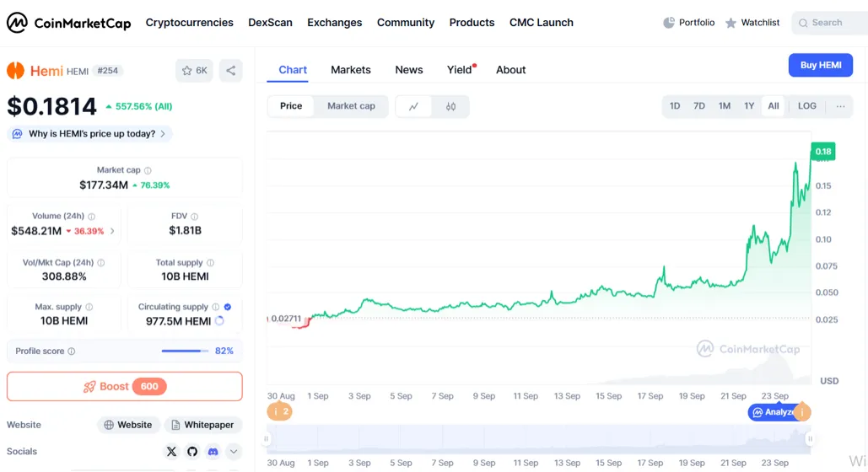Open chart more options ellipsis menu
This screenshot has width=868, height=472.
pyautogui.click(x=840, y=106)
